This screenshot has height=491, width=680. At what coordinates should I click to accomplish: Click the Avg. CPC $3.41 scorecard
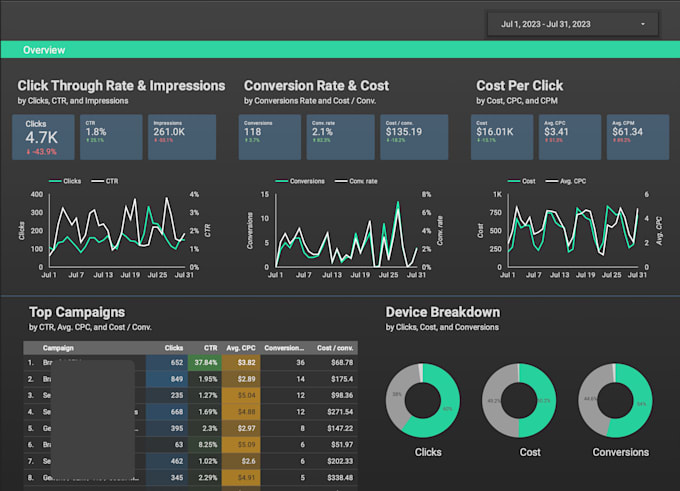(570, 137)
